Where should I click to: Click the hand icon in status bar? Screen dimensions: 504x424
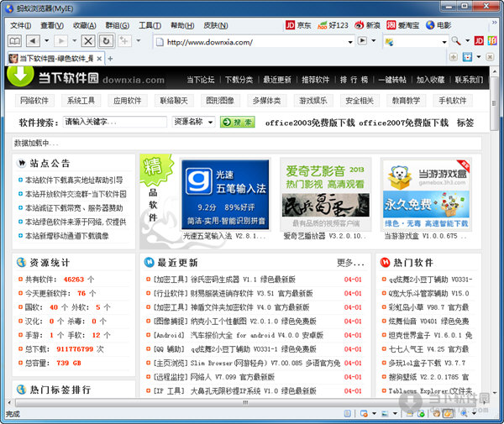pos(437,413)
